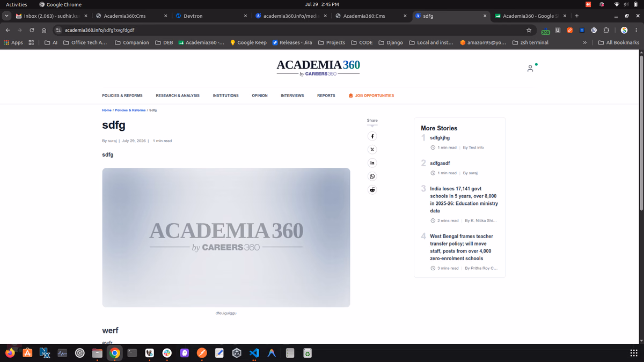The height and width of the screenshot is (362, 644).
Task: Click the Activities button
Action: click(x=16, y=4)
